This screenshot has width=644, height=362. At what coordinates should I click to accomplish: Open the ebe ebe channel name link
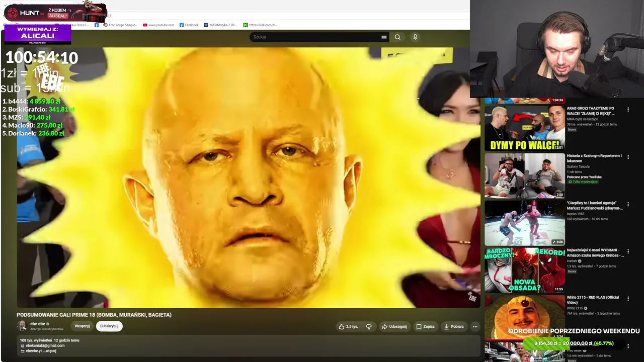pos(38,324)
